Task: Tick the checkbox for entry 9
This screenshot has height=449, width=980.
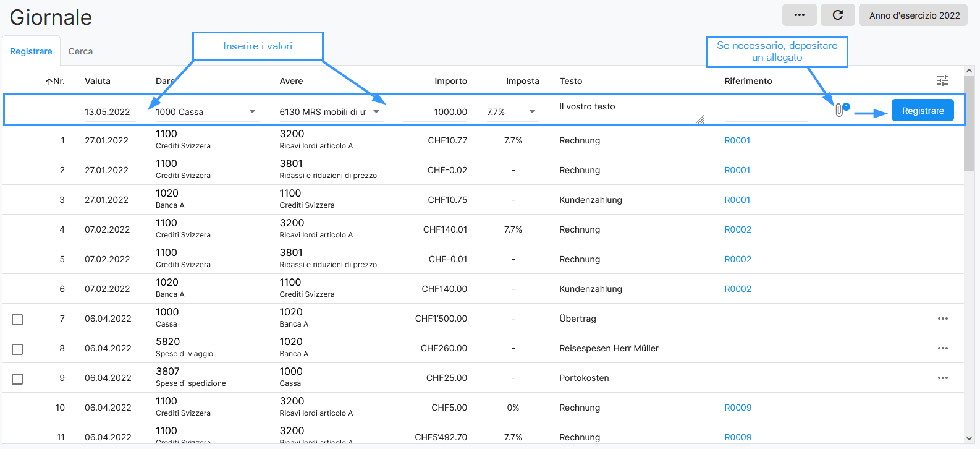Action: pos(17,378)
